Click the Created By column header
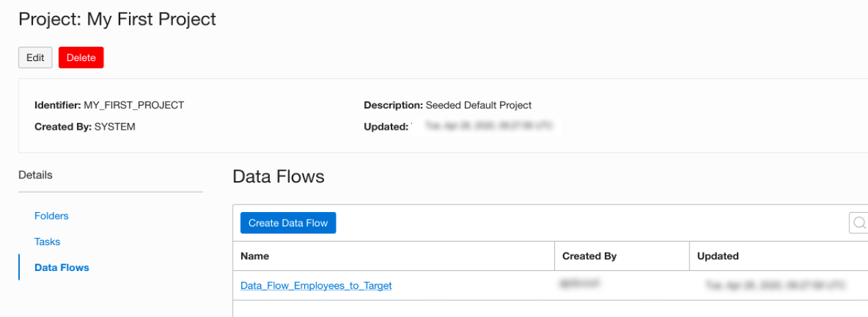The image size is (868, 317). click(589, 256)
